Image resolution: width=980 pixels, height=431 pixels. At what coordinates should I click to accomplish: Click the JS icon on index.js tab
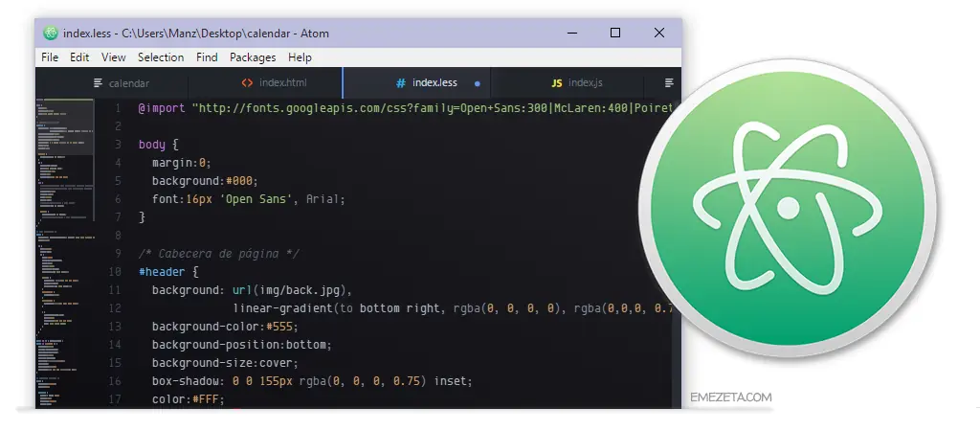pos(557,82)
